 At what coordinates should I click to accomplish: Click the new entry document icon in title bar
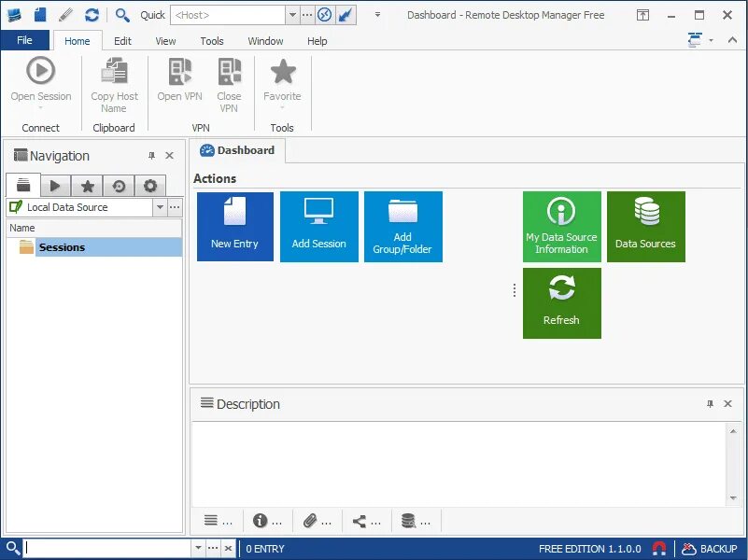pos(40,15)
